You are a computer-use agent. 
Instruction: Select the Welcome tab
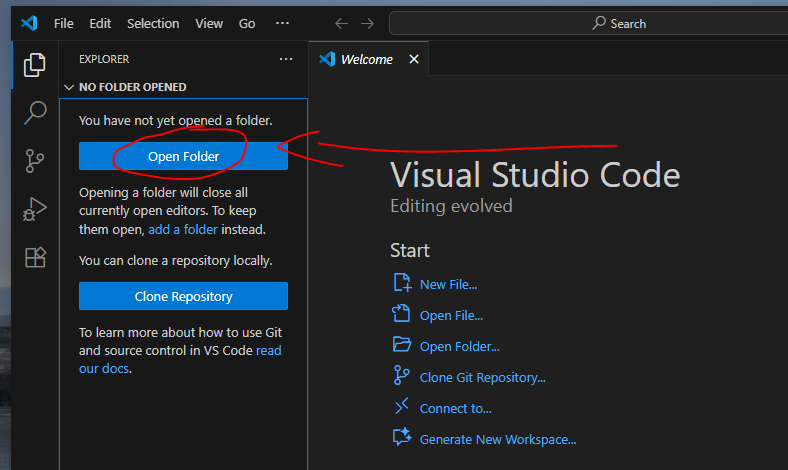point(366,59)
